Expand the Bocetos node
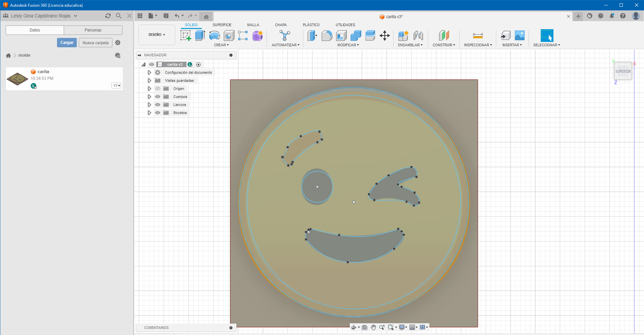The image size is (644, 335). coord(150,113)
